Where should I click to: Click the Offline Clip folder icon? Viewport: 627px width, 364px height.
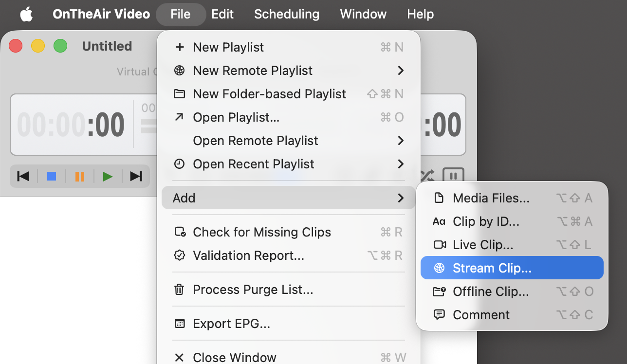tap(439, 291)
